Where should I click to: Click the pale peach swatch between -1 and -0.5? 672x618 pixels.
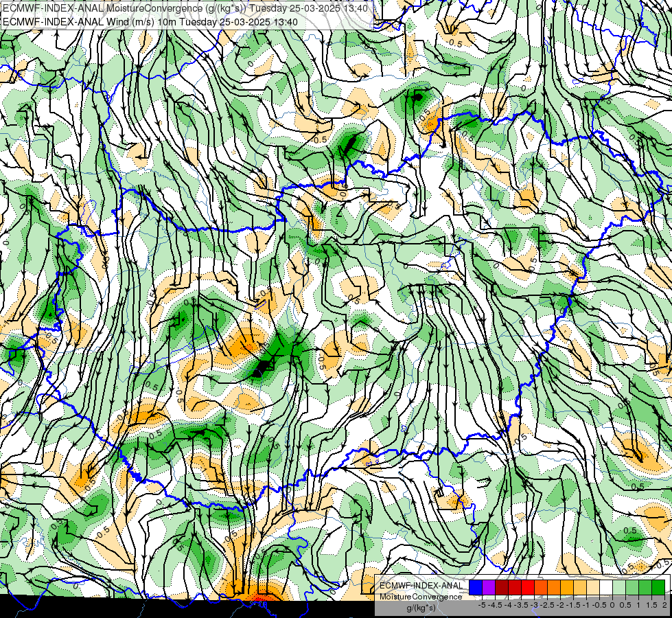592,587
